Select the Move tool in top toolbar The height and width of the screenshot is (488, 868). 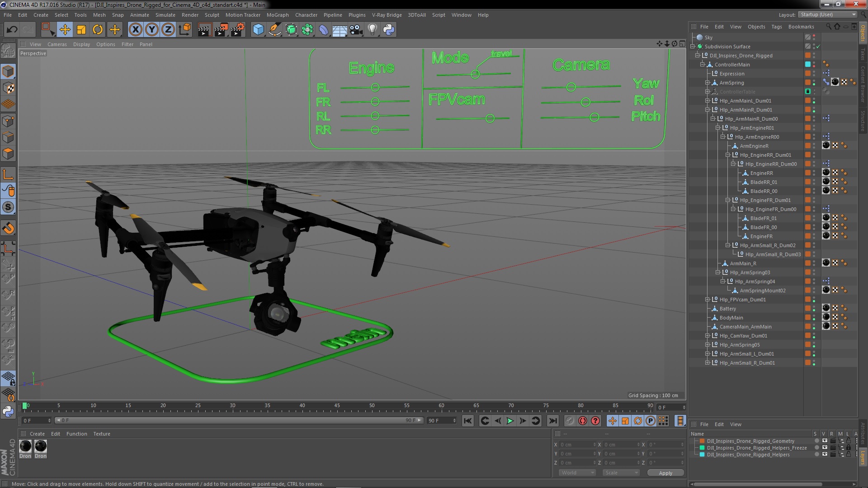65,30
